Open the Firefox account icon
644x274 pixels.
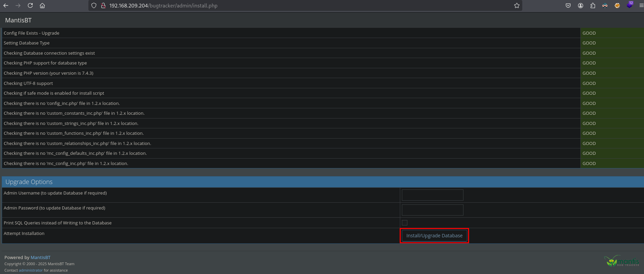point(580,5)
